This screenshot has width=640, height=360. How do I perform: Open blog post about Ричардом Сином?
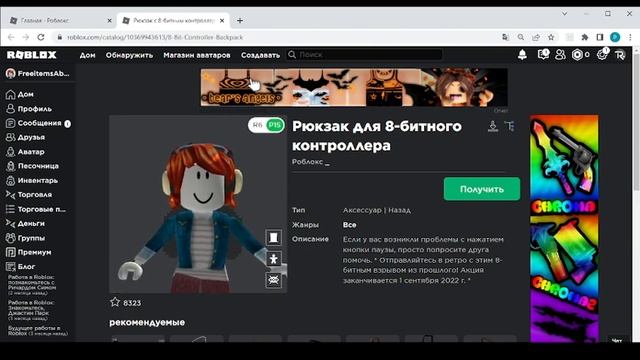[31, 284]
